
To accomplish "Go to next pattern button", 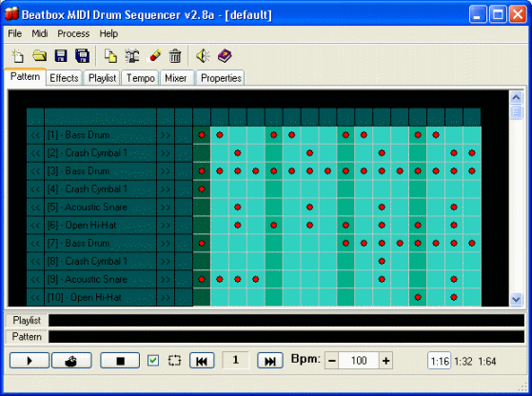I will coord(270,361).
